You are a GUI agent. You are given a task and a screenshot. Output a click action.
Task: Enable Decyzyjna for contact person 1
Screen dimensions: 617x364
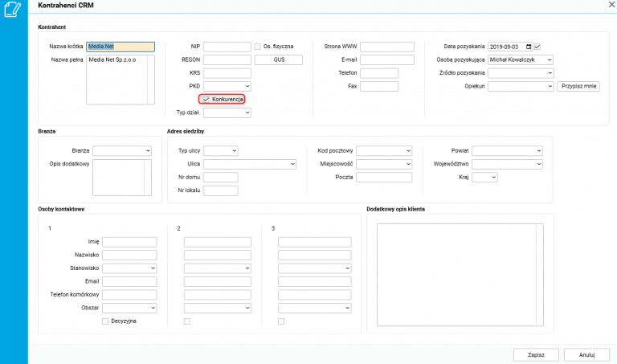pos(105,321)
